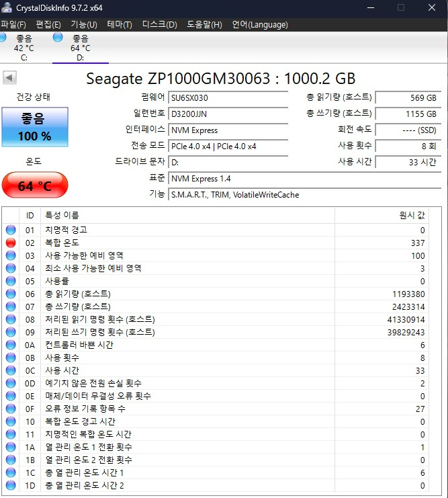Select 예기치 않은 전원 손실 횟수 attribute name
This screenshot has width=448, height=498.
(93, 383)
